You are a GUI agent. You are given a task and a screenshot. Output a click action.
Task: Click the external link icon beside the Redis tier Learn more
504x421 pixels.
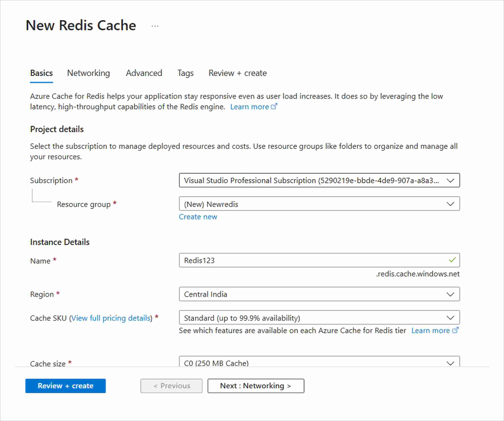point(455,330)
